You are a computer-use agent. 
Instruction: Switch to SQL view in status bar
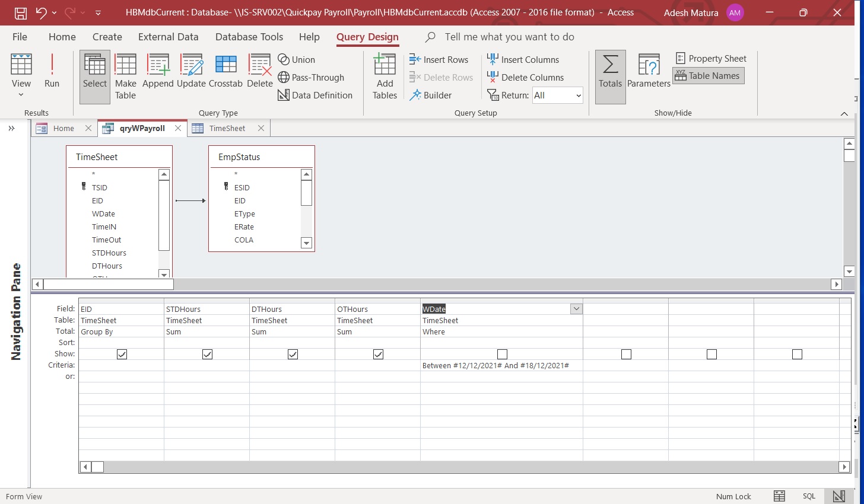809,496
